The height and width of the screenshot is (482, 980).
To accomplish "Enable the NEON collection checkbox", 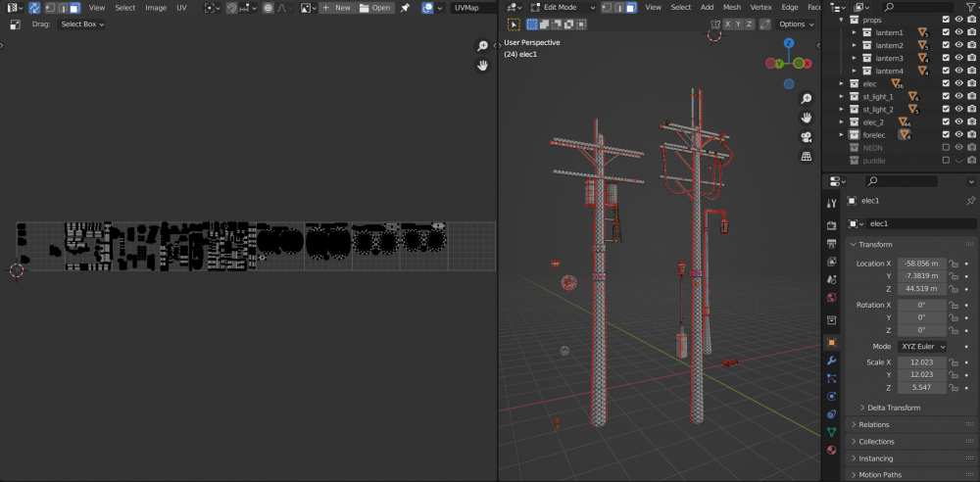I will pos(945,148).
